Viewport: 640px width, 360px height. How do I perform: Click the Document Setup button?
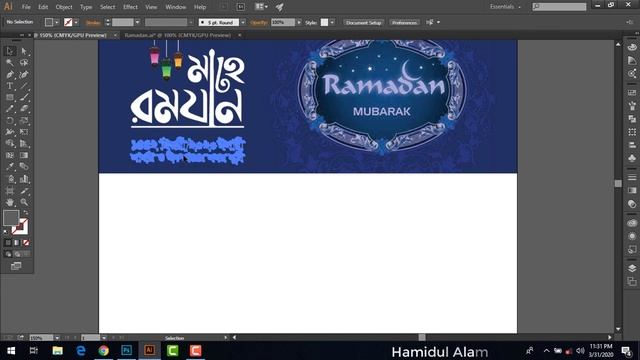(363, 22)
